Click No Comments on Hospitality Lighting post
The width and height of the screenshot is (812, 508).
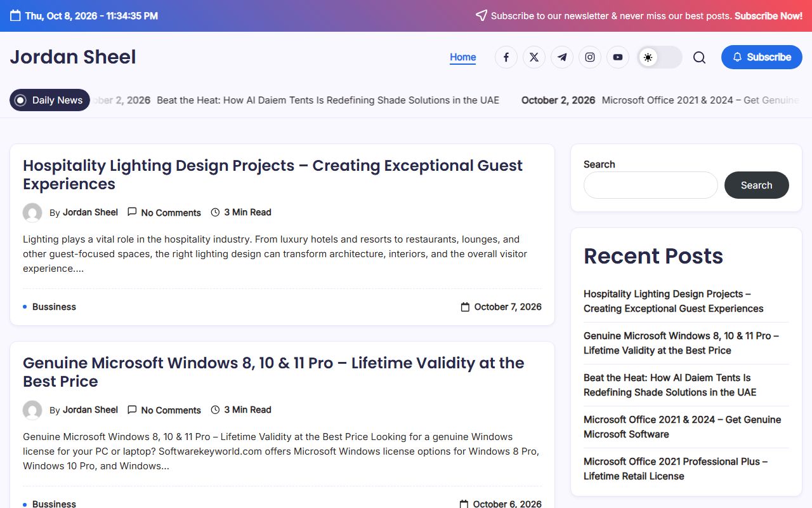171,213
